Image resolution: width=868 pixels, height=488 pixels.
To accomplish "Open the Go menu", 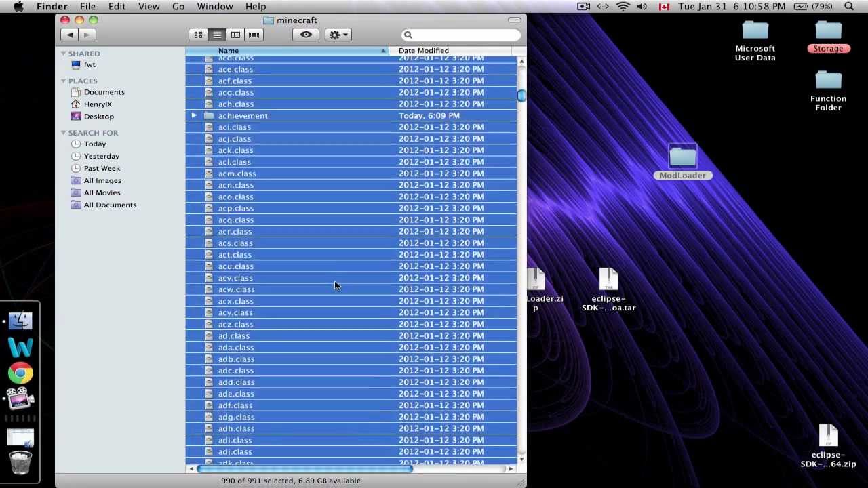I will click(178, 6).
